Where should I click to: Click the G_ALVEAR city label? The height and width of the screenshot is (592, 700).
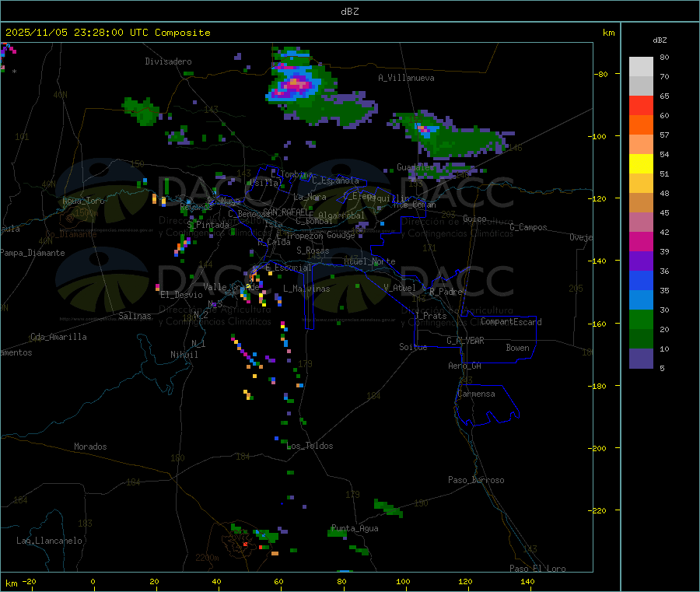point(465,341)
